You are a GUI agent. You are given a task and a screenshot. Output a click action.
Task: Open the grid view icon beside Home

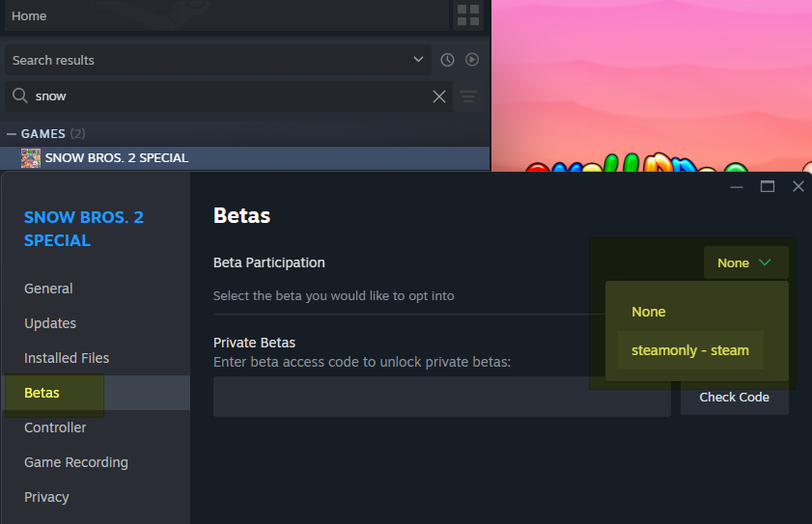[x=468, y=15]
